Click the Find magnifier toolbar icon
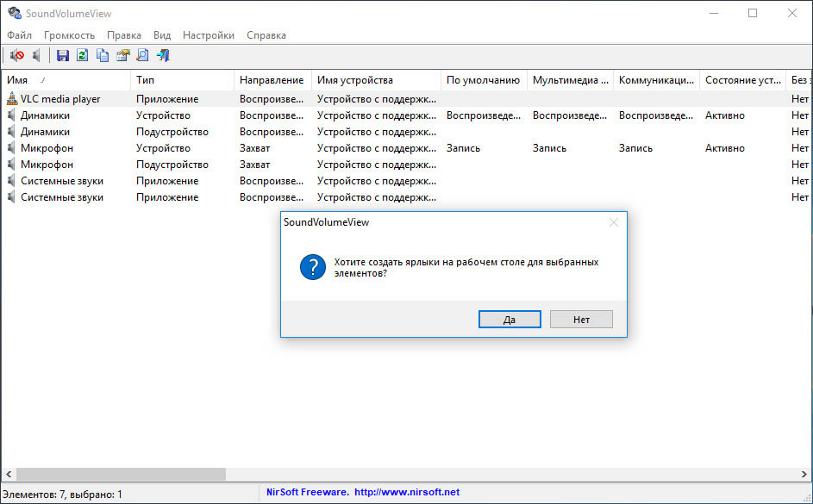Screen dimensions: 813x504 pos(142,55)
